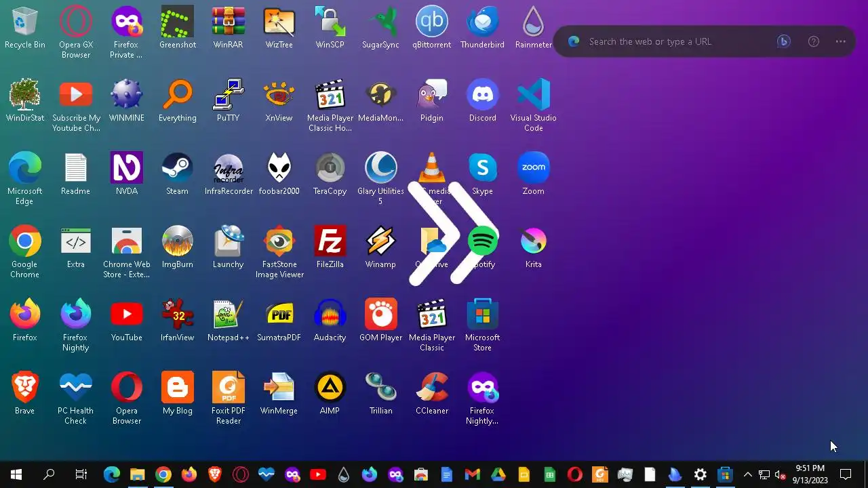Open SumatraPDF desktop shortcut
The height and width of the screenshot is (488, 868).
coord(279,321)
